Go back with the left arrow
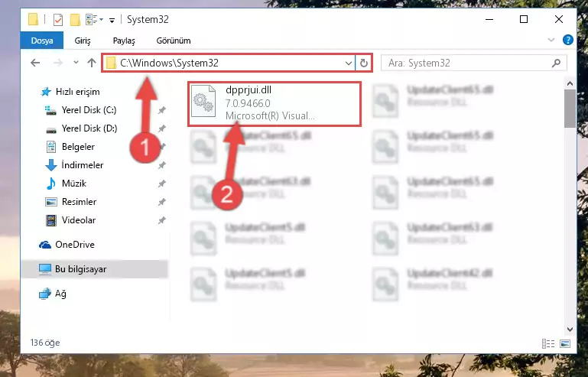The width and height of the screenshot is (588, 377). 35,63
